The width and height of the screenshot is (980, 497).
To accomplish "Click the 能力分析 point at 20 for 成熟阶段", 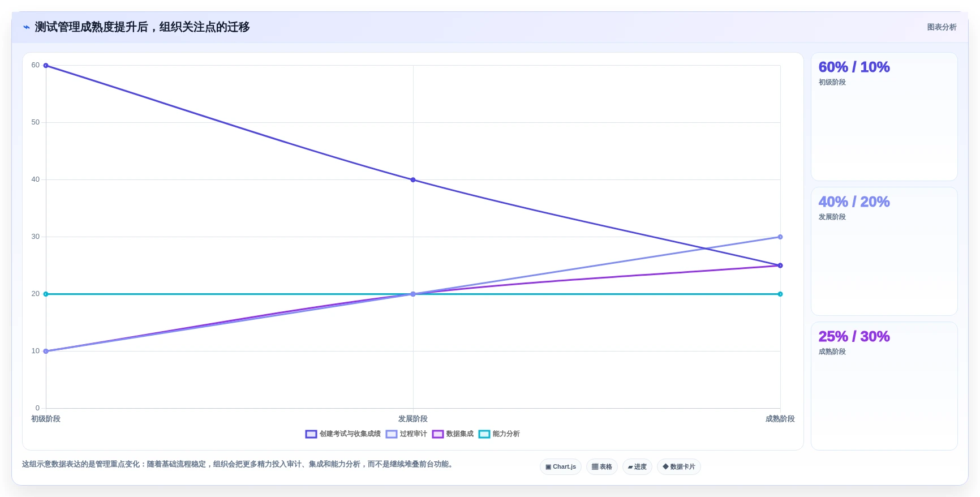I will coord(780,294).
